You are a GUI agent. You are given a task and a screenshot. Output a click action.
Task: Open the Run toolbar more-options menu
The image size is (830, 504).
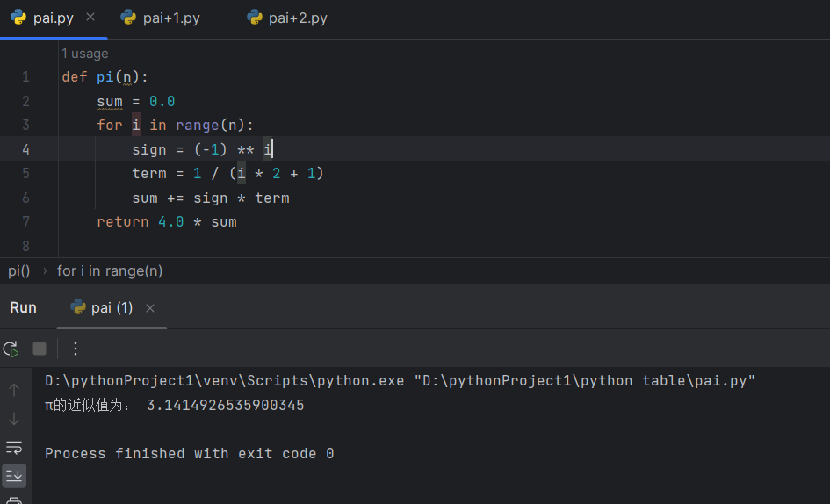coord(76,349)
